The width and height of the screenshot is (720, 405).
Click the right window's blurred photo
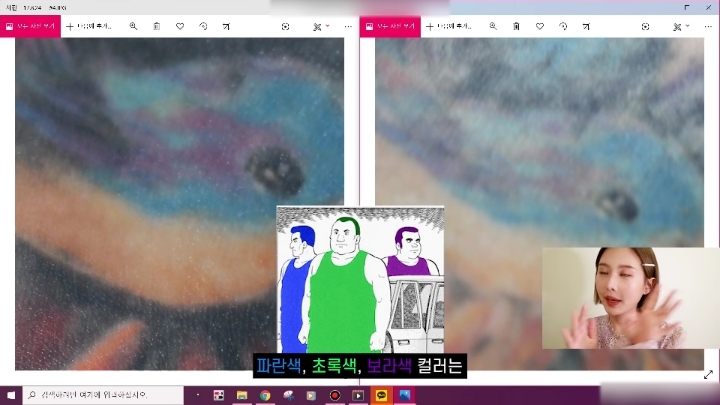(x=540, y=204)
